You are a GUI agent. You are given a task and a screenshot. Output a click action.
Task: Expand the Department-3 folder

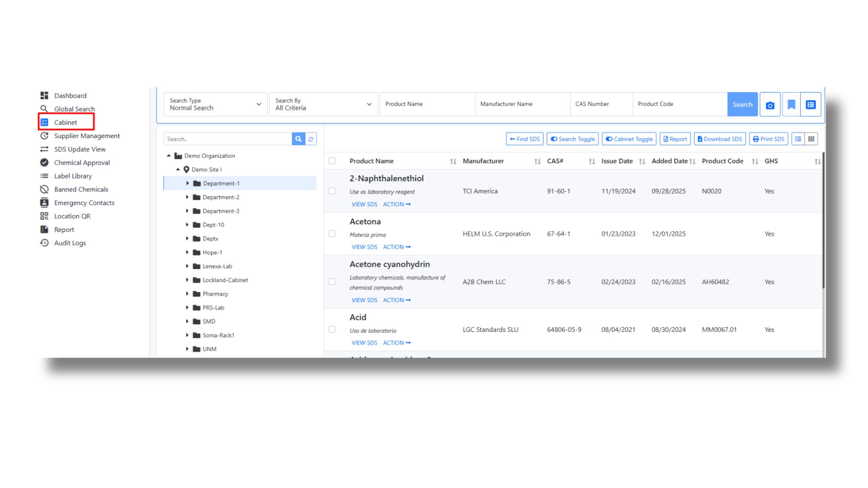point(187,211)
